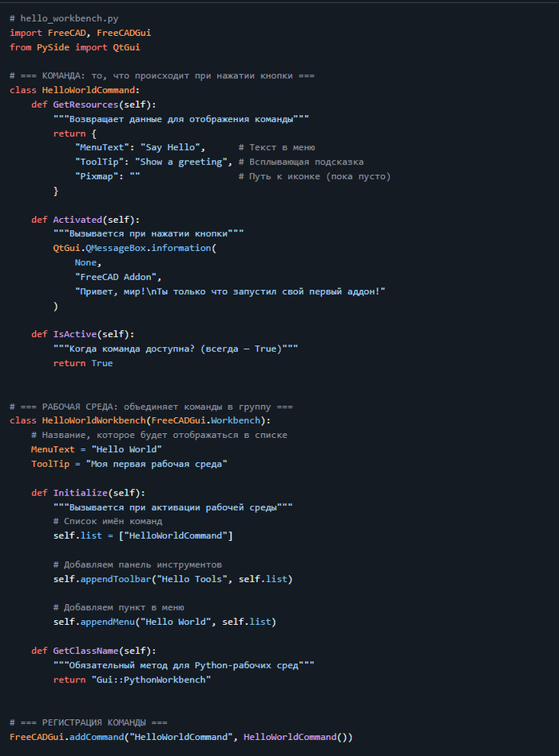This screenshot has width=559, height=756.
Task: Click the QtGui.QMessageBox.information call
Action: 134,249
